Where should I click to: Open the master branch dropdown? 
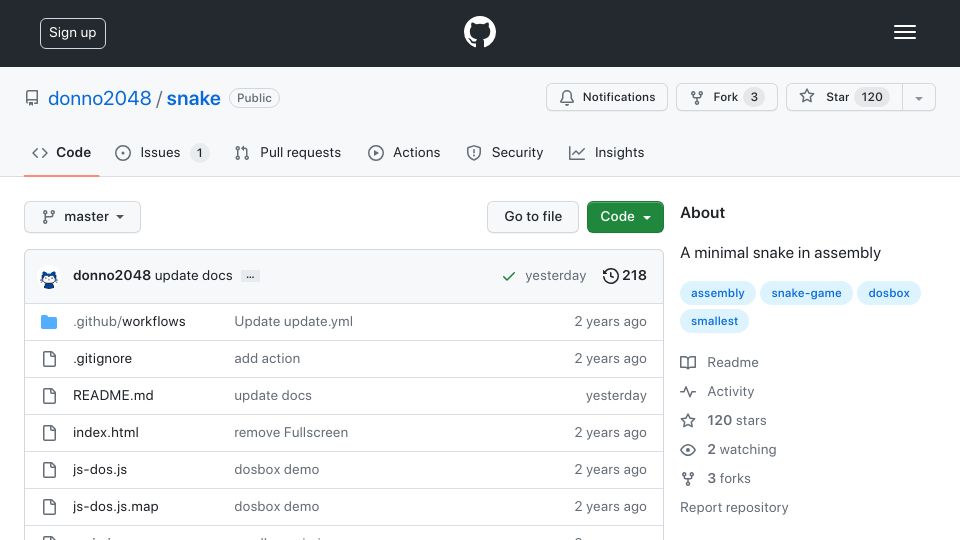click(x=83, y=217)
